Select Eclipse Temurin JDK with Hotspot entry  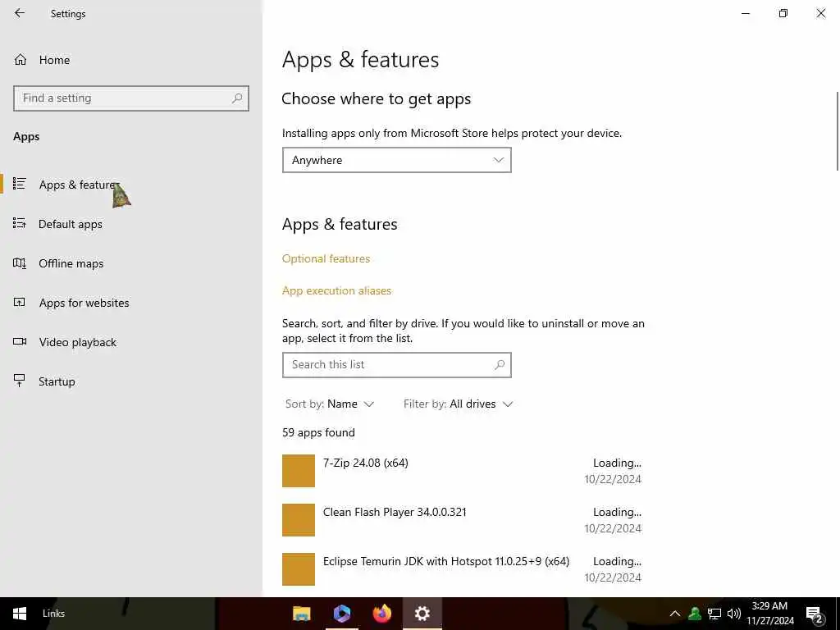(462, 569)
